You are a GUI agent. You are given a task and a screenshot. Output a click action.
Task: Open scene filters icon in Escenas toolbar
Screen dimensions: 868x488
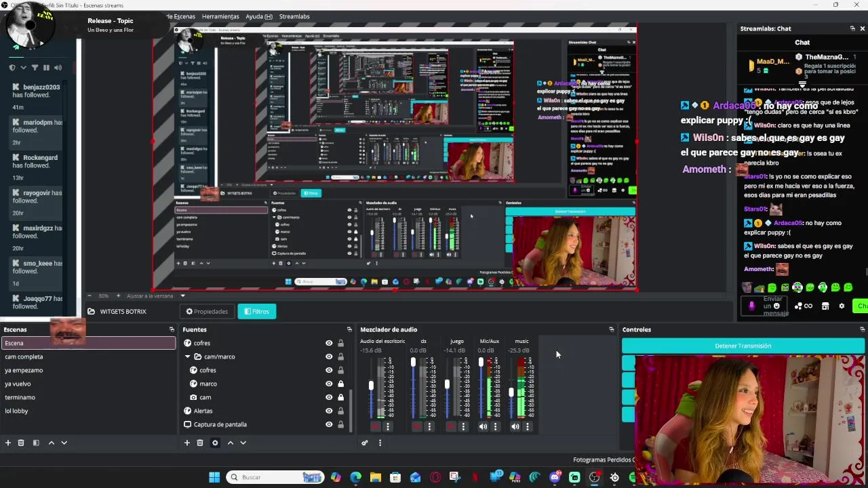[x=36, y=443]
